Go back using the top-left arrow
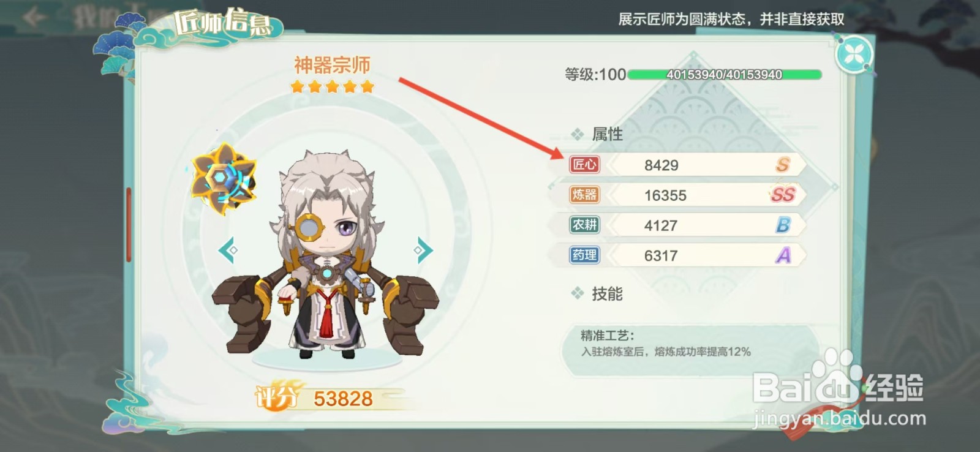Viewport: 980px width, 452px height. tap(34, 17)
